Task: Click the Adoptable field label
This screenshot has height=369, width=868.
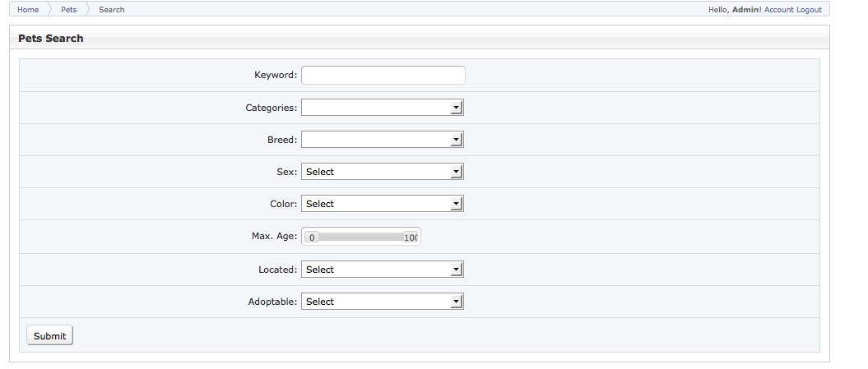Action: point(272,302)
